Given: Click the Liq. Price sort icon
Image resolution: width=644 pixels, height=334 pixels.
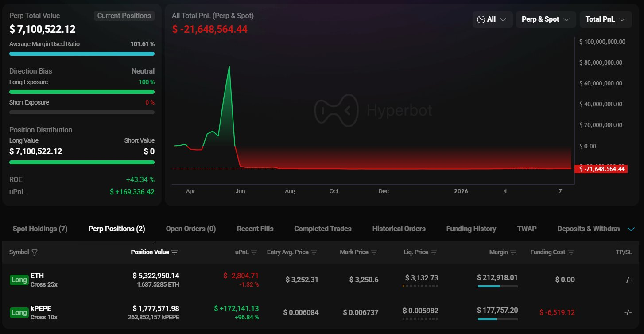Looking at the screenshot, I should click(434, 252).
